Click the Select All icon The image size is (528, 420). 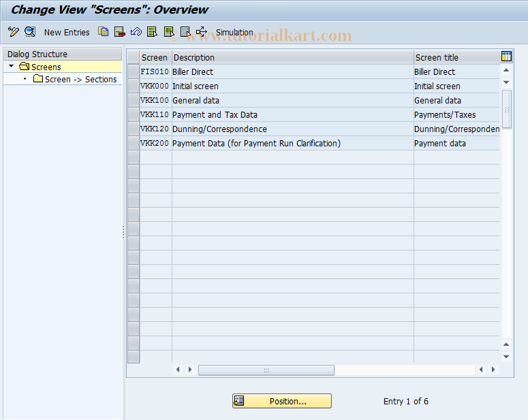152,32
